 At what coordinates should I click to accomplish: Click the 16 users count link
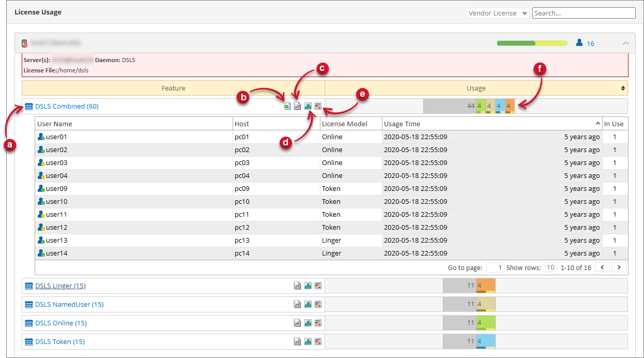point(590,43)
